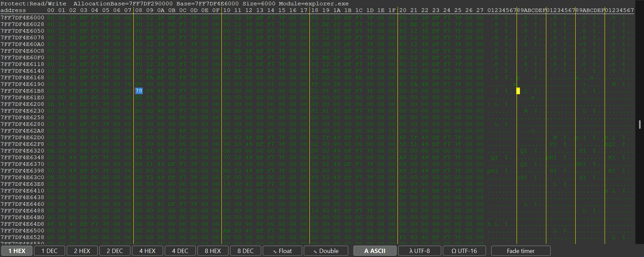Click byte C8 in row 7FF7DF4E6280
The image size is (644, 257).
point(51,124)
